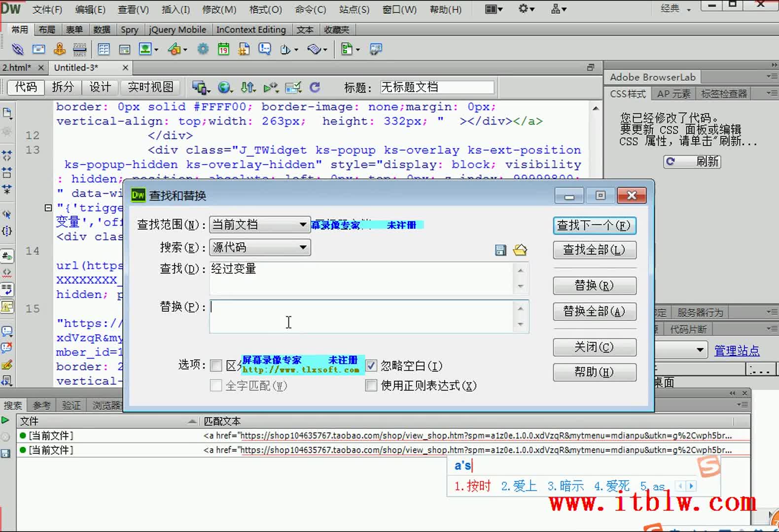Click the insert image icon
The image size is (779, 532).
pos(145,49)
